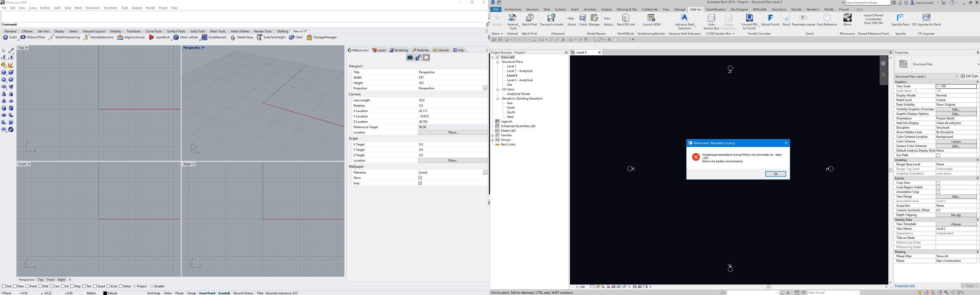Open the Projection dropdown in Rhino viewport properties
This screenshot has height=295, width=980.
tap(485, 88)
